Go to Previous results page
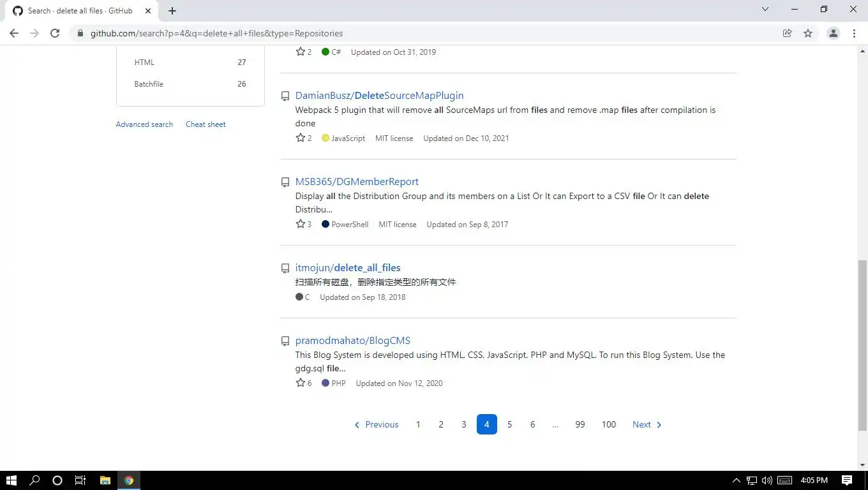The image size is (868, 490). point(376,424)
